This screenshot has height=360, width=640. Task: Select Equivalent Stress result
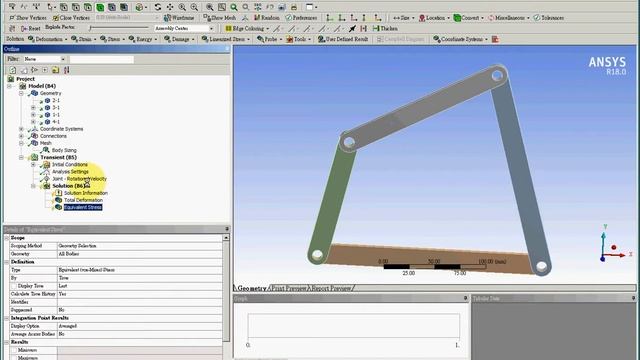[x=83, y=207]
